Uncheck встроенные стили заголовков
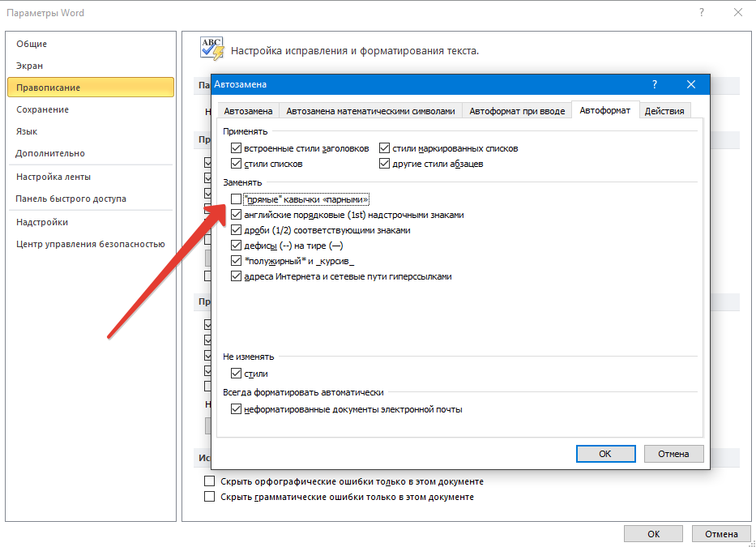This screenshot has height=547, width=756. (236, 147)
